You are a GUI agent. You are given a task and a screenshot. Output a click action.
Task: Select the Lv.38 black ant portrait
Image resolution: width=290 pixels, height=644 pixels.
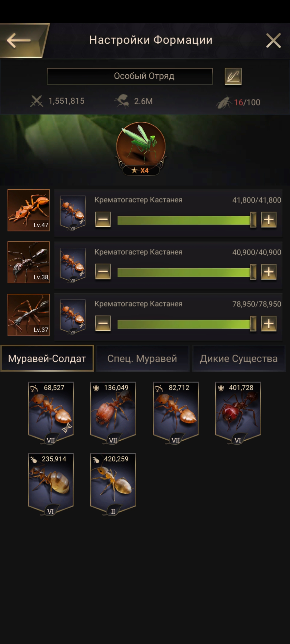click(x=28, y=262)
